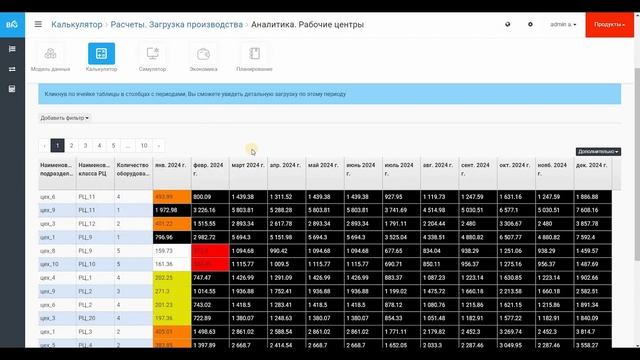The image size is (640, 360).
Task: Click the yellow cell with value 271.3
Action: 172,291
